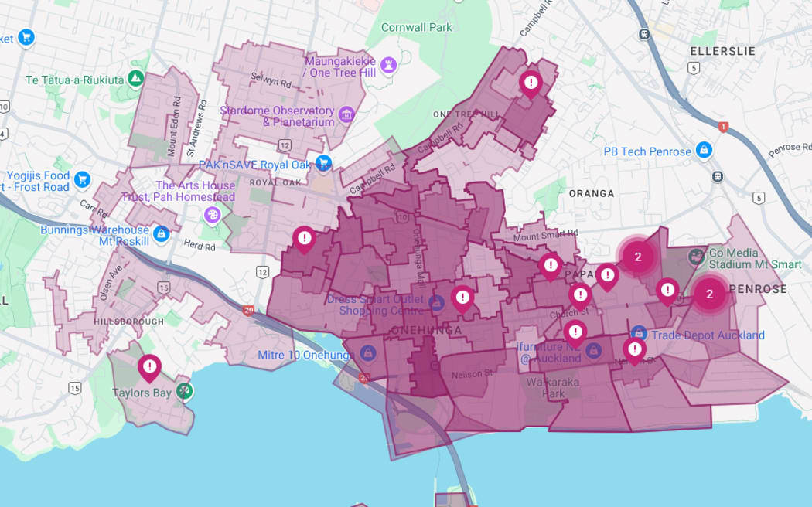The width and height of the screenshot is (812, 507).
Task: Click the Te Tatua-a-Riukiuta park icon
Action: (x=135, y=79)
